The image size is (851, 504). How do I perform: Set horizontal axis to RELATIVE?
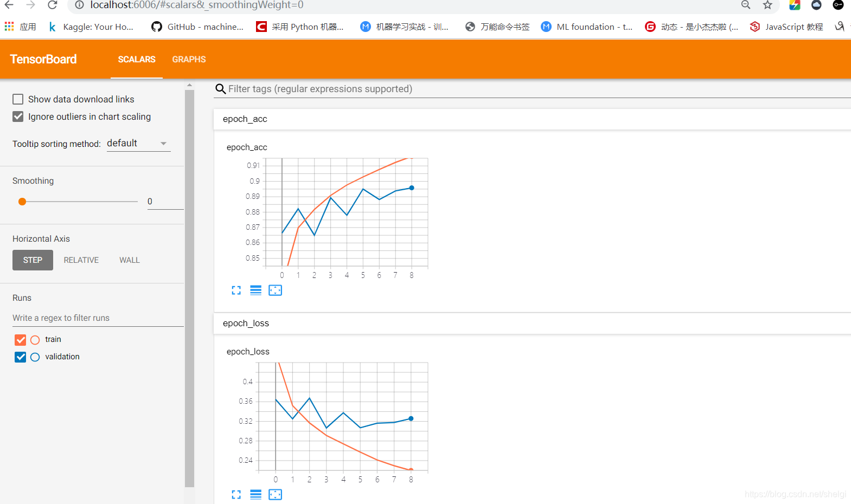[81, 260]
